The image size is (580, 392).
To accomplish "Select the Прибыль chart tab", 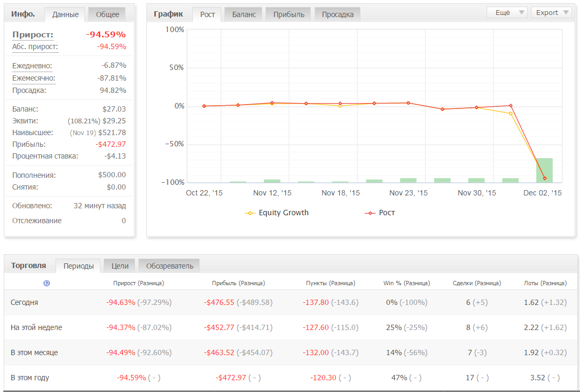I will 288,14.
